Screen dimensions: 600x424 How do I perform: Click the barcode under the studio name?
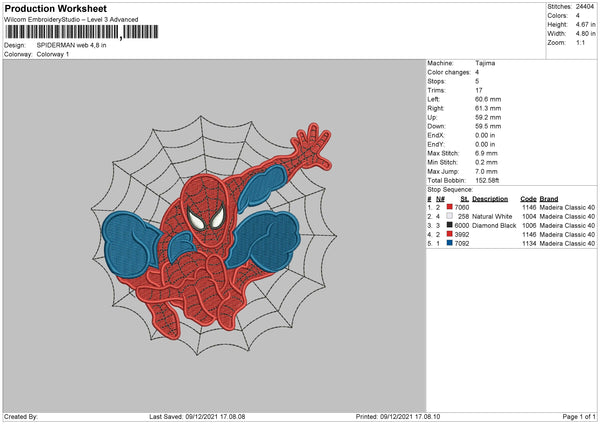click(x=81, y=32)
